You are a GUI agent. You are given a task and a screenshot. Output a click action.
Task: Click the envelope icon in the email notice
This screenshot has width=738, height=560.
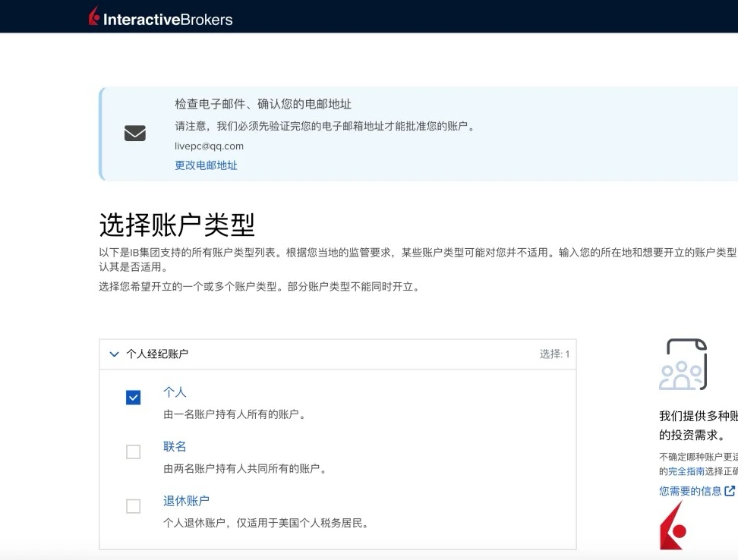(x=134, y=134)
